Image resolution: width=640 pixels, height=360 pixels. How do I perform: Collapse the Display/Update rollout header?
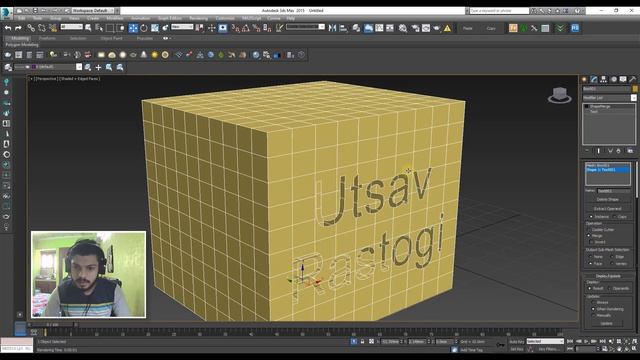point(608,276)
